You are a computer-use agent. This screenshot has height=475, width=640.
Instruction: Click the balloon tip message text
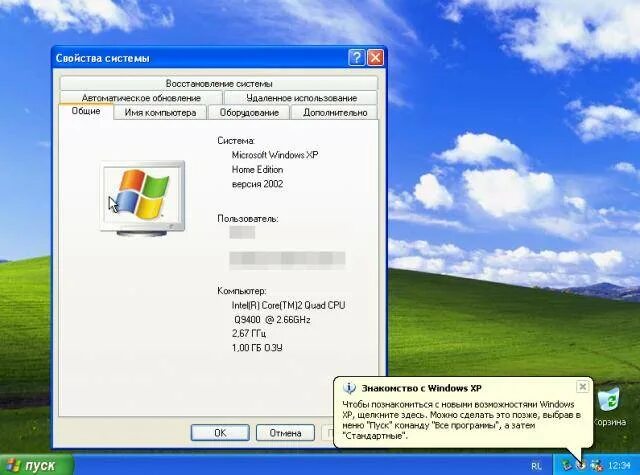pos(461,420)
